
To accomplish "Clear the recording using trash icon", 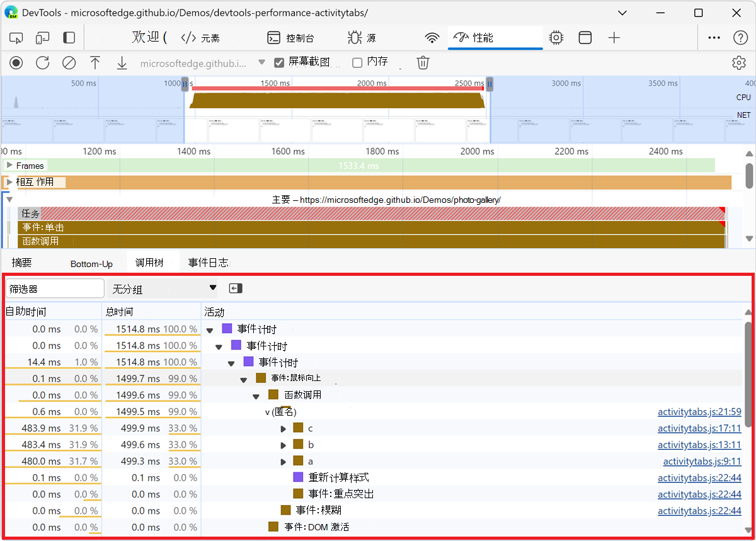I will [422, 62].
